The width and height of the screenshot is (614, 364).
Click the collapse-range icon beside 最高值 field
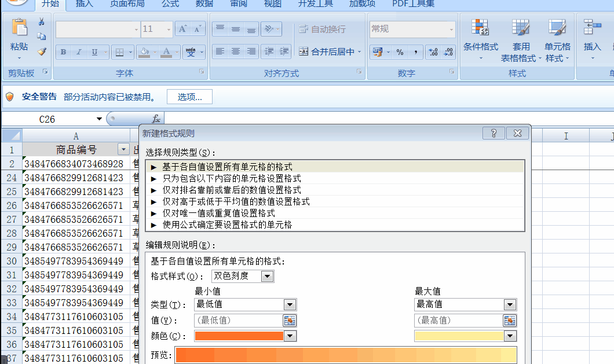pyautogui.click(x=511, y=320)
